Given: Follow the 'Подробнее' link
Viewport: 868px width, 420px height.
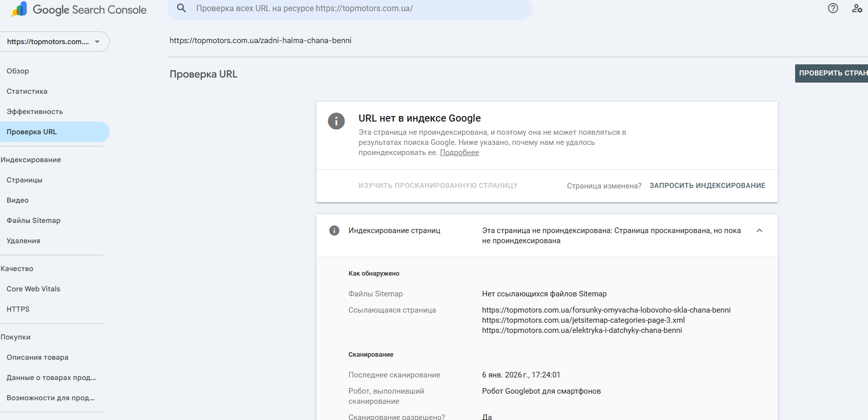Looking at the screenshot, I should pyautogui.click(x=459, y=152).
